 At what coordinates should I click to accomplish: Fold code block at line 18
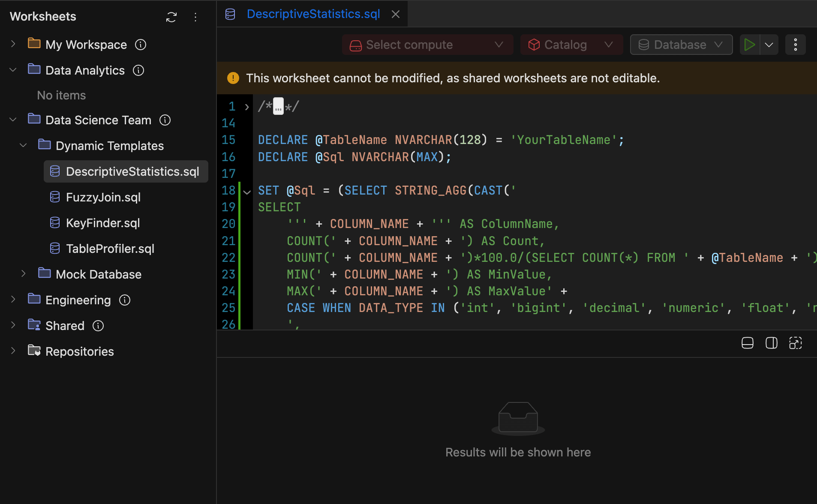tap(247, 192)
